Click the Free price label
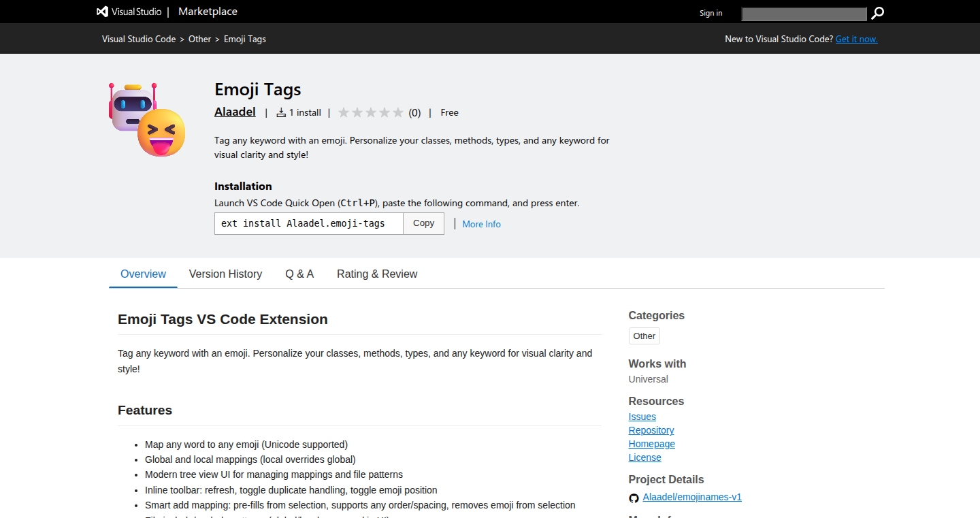 coord(450,113)
